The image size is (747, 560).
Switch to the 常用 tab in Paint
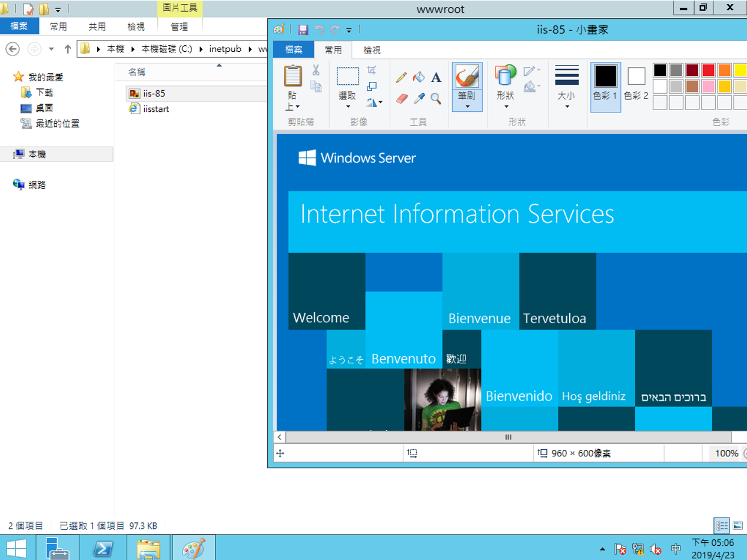tap(333, 50)
